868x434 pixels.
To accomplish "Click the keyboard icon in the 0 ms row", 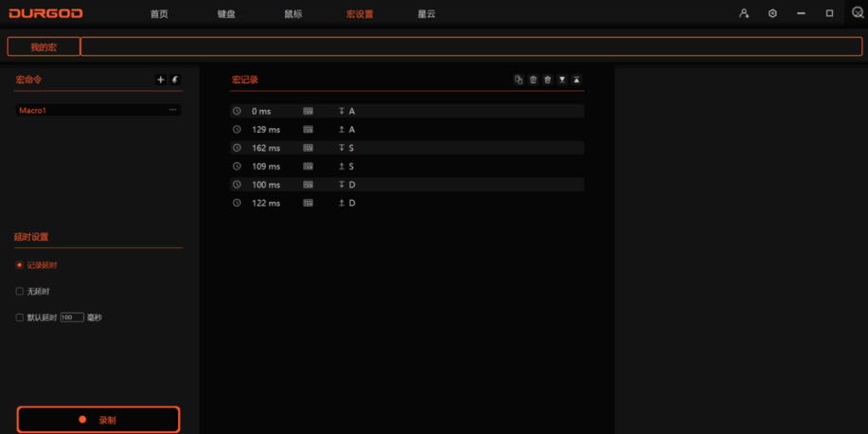I will (309, 111).
